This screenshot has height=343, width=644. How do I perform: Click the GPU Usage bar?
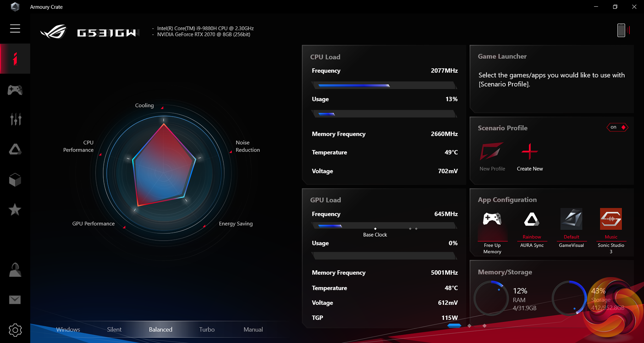click(x=384, y=255)
